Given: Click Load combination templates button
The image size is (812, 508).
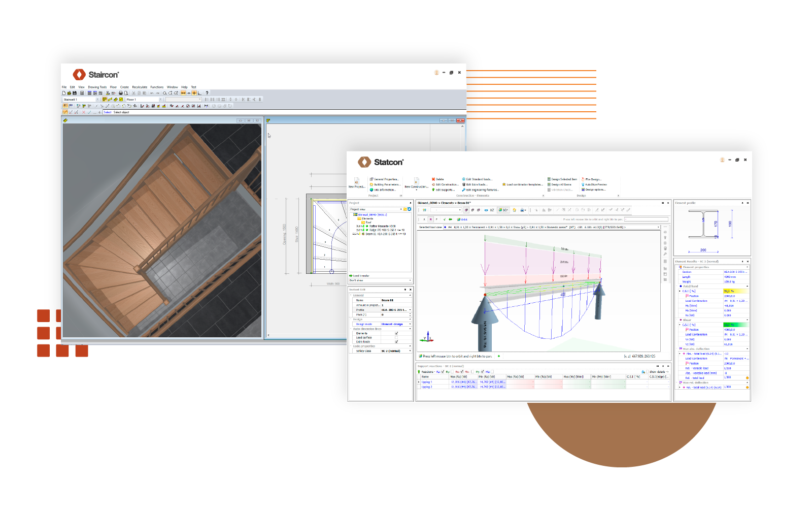Looking at the screenshot, I should pos(524,184).
